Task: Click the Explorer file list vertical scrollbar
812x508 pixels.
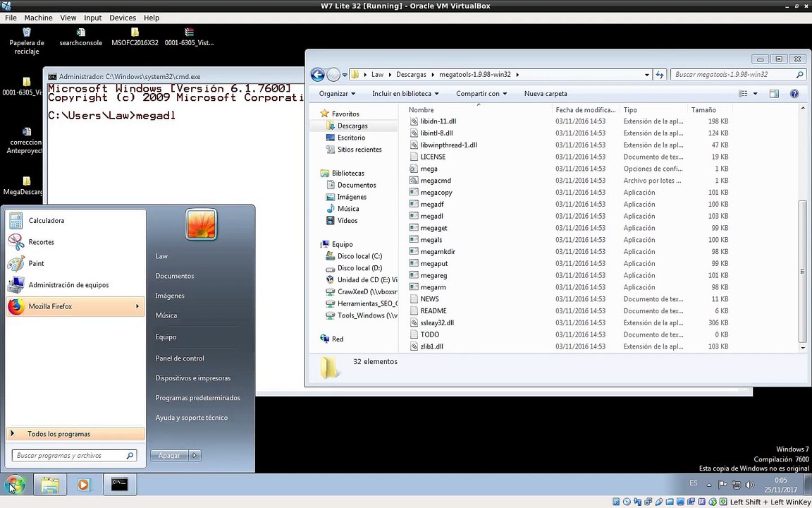Action: (x=802, y=272)
